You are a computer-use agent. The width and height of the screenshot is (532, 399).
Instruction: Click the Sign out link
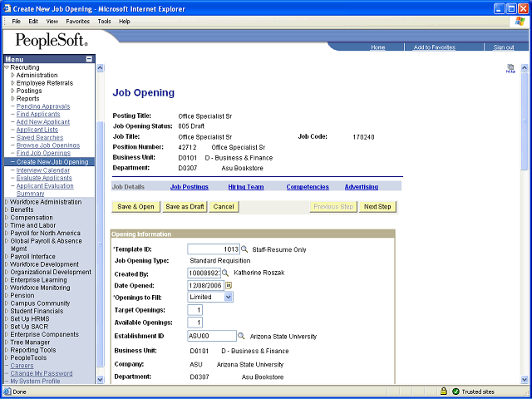point(504,47)
